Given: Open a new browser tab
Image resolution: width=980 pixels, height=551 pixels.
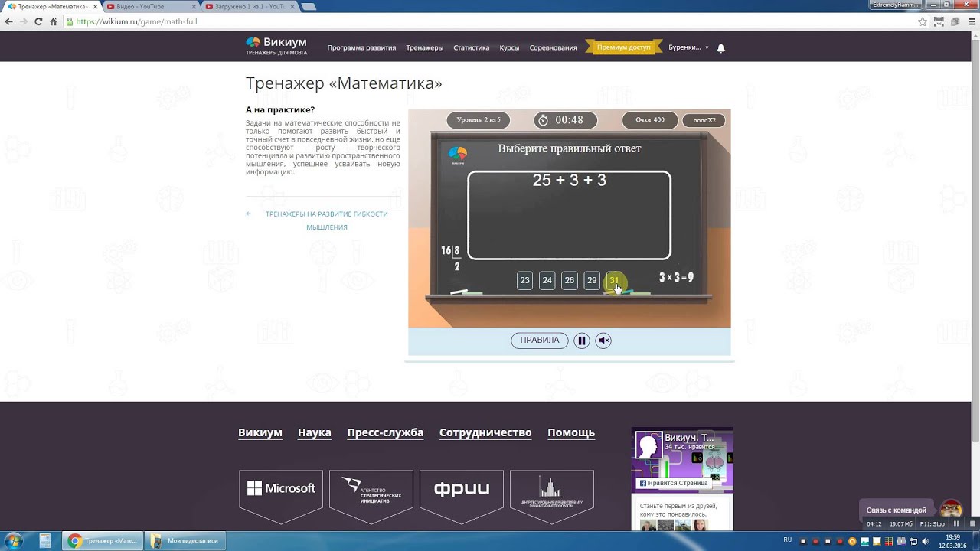Looking at the screenshot, I should [308, 6].
